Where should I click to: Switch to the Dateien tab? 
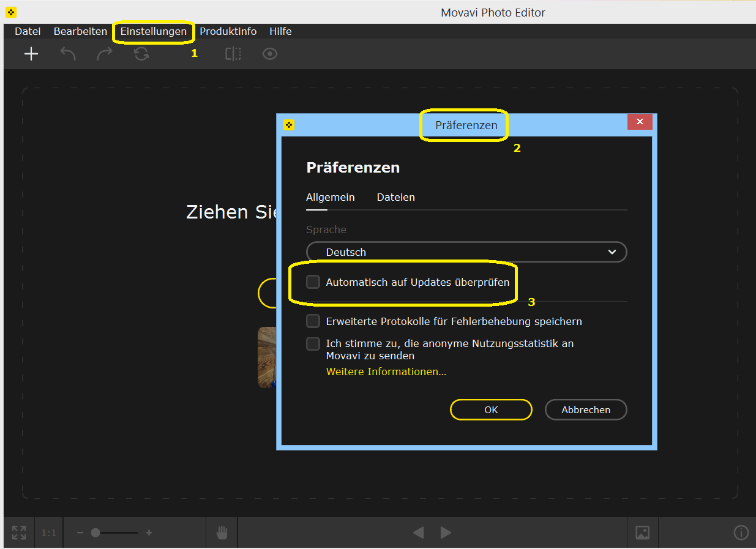point(396,198)
